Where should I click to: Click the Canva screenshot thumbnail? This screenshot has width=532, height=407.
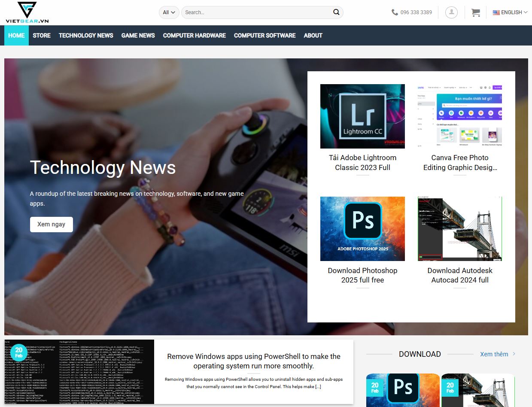pos(460,116)
